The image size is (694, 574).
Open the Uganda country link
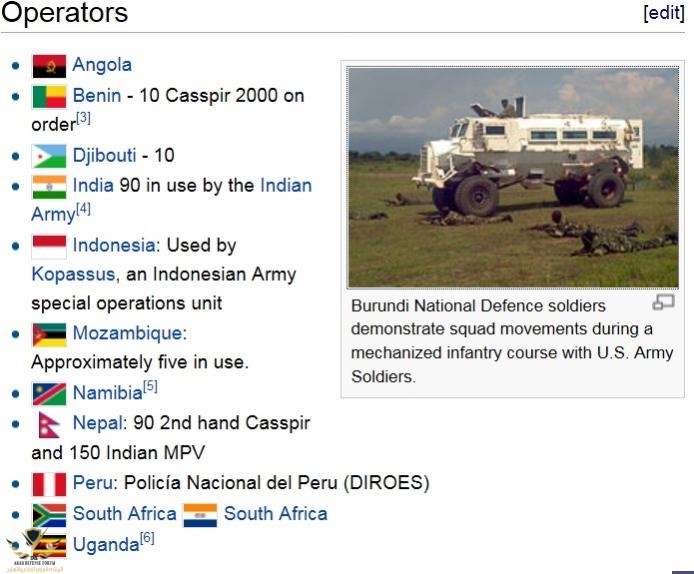click(x=105, y=546)
